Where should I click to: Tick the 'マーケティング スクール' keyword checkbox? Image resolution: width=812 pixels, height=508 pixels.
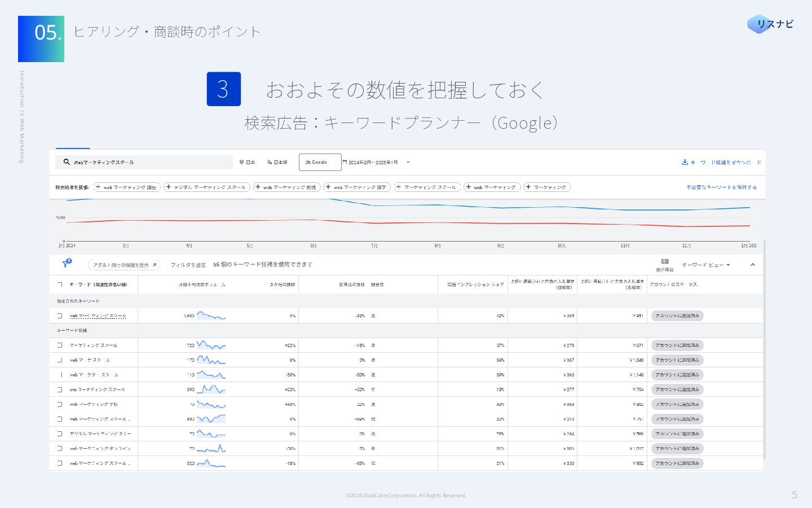[60, 345]
